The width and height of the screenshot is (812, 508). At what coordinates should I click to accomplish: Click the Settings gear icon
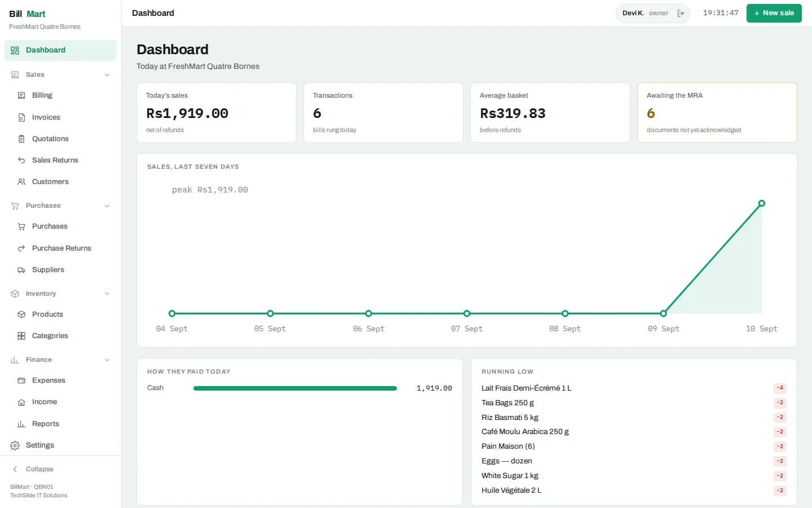pos(15,445)
